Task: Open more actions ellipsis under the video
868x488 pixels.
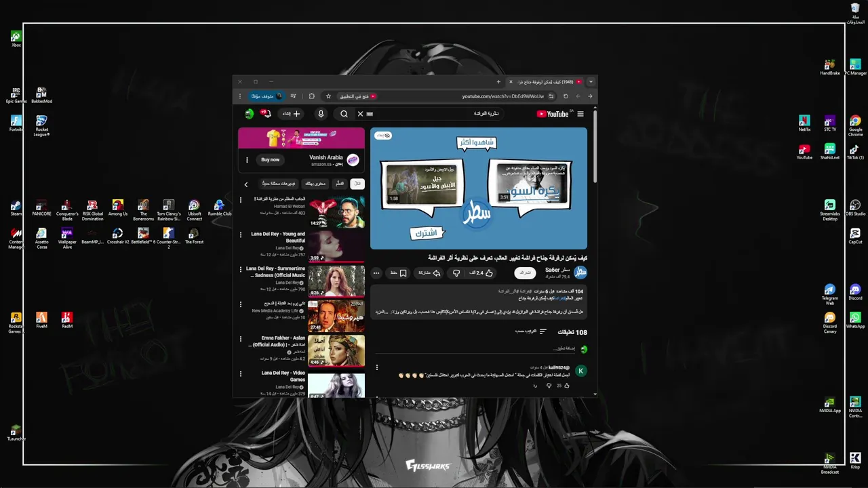Action: click(376, 273)
